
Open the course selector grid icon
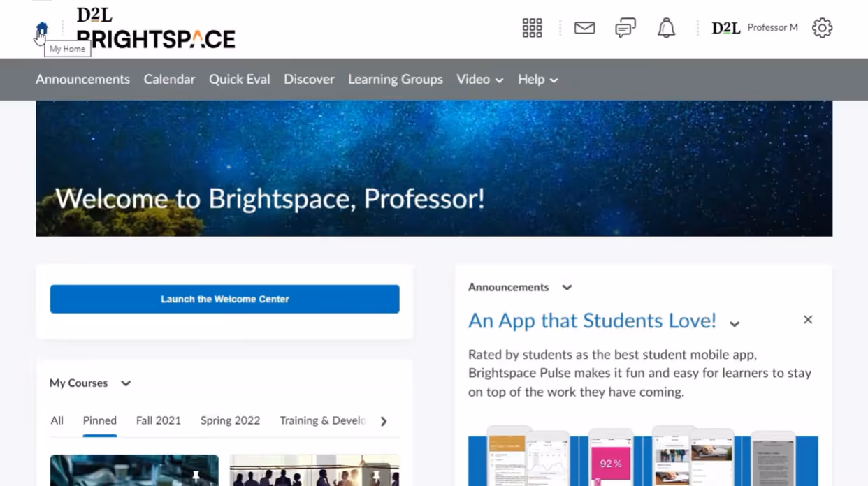[x=532, y=28]
